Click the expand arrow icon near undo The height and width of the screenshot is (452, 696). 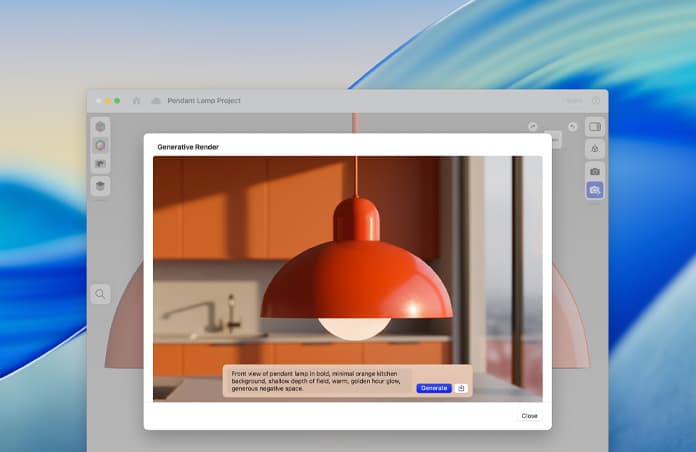tap(534, 127)
